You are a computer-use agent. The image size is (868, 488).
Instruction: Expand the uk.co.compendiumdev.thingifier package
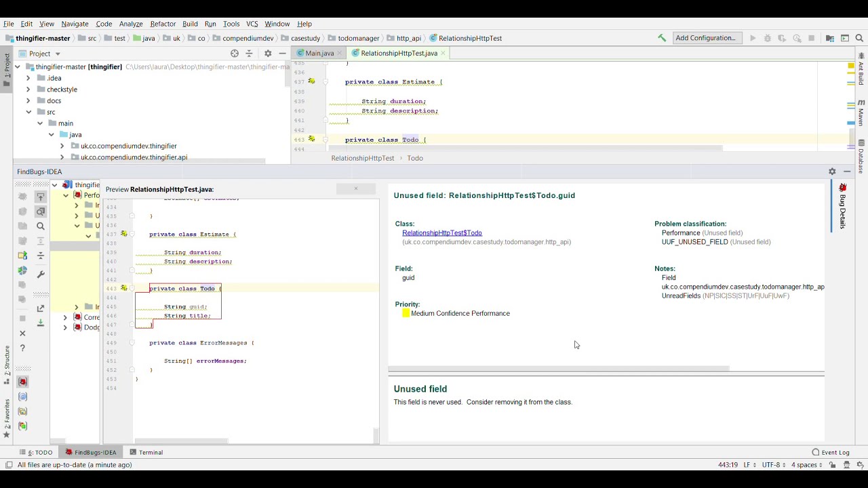tap(62, 146)
